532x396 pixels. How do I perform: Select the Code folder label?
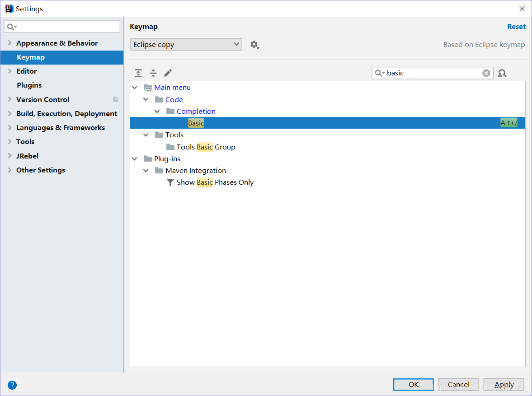coord(174,99)
